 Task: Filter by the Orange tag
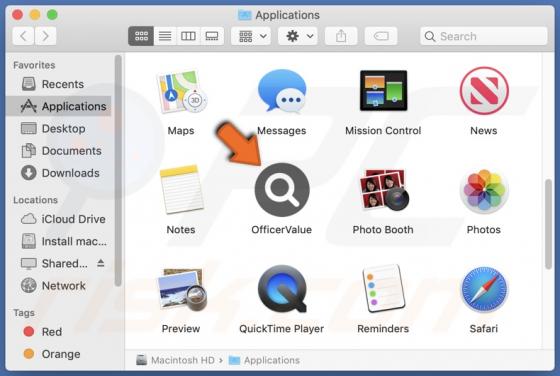[59, 354]
